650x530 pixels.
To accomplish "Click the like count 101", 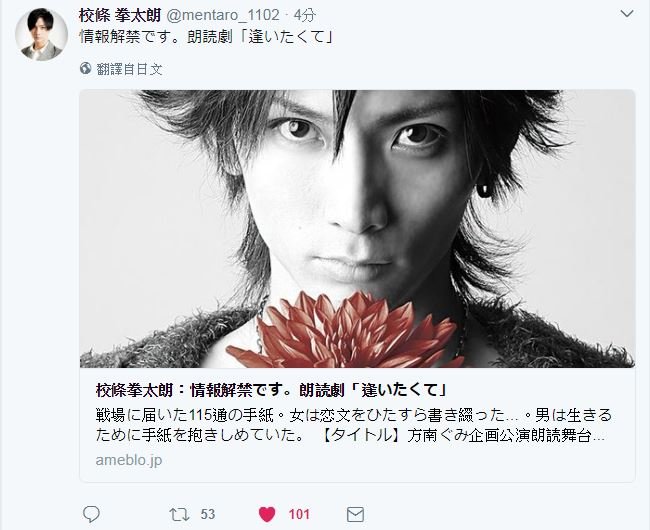I will (299, 515).
